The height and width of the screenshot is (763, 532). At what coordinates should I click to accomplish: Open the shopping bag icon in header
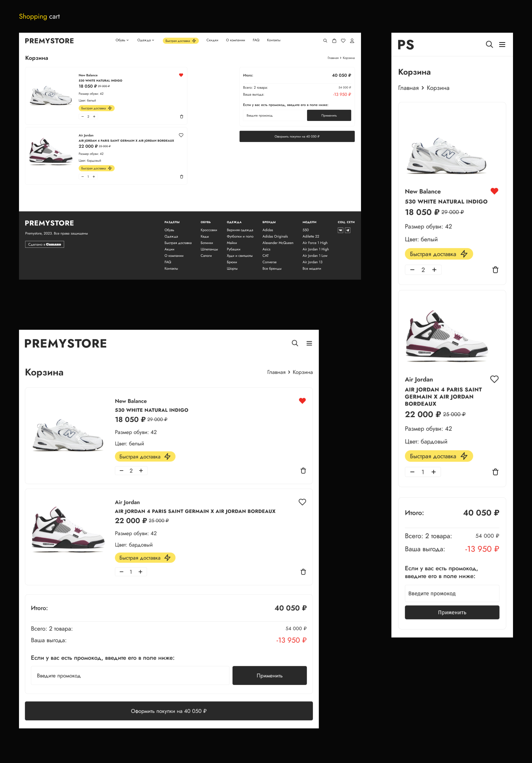click(334, 41)
